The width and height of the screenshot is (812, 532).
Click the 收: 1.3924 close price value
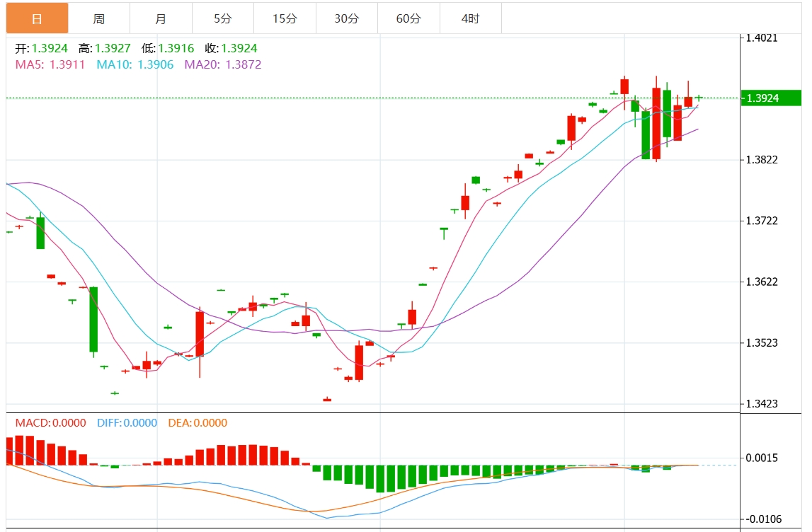231,48
